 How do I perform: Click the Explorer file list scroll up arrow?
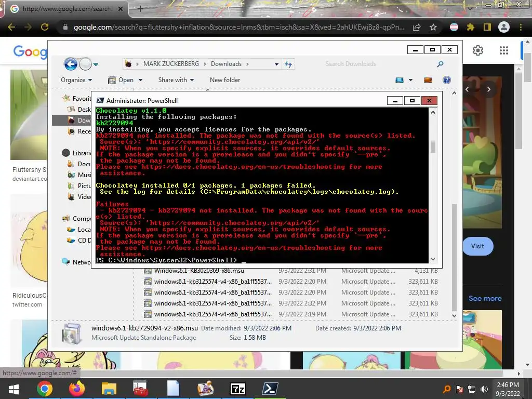[454, 93]
